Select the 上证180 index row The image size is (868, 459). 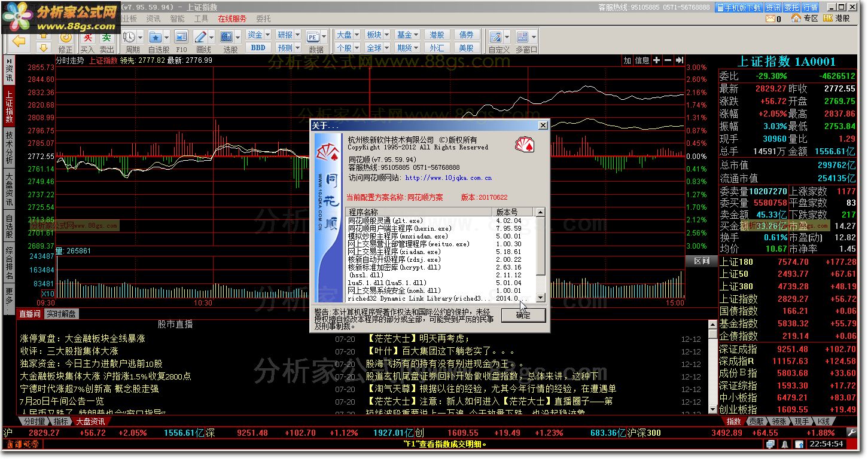pyautogui.click(x=788, y=262)
